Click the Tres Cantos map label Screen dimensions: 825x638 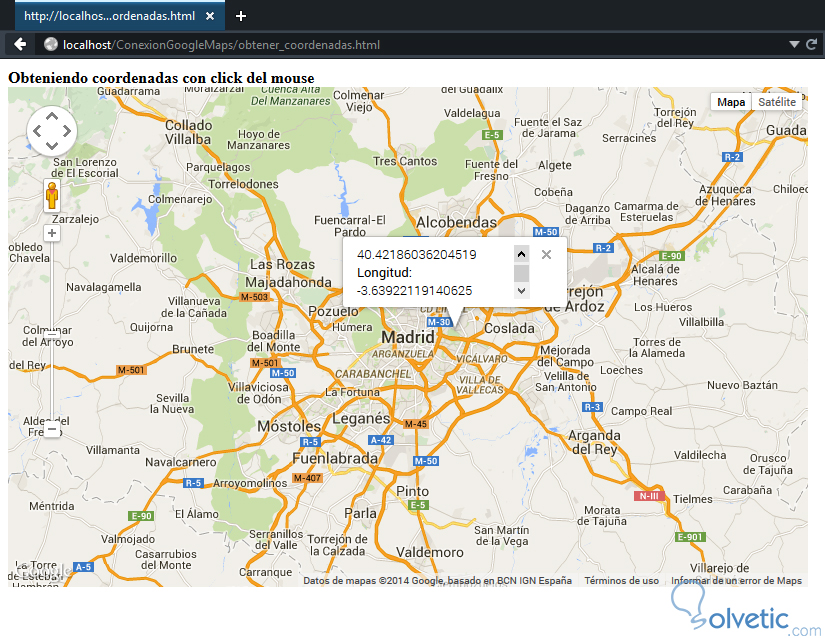pos(405,161)
